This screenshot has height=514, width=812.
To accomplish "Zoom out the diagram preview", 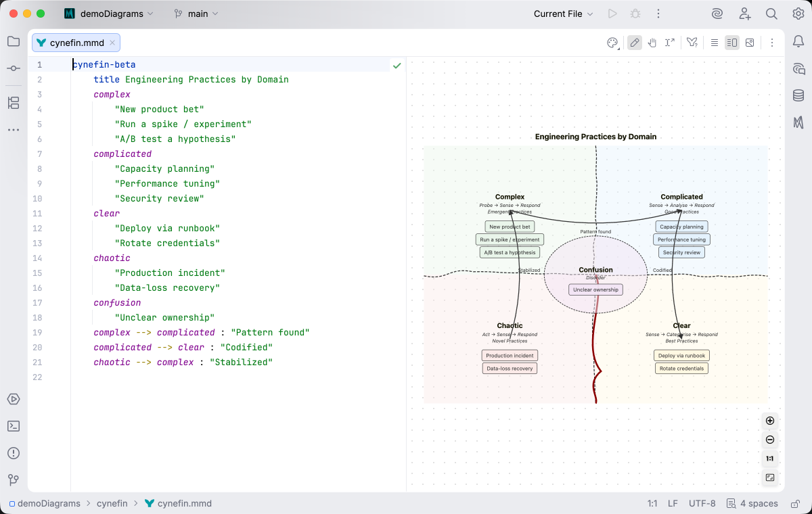I will [770, 440].
